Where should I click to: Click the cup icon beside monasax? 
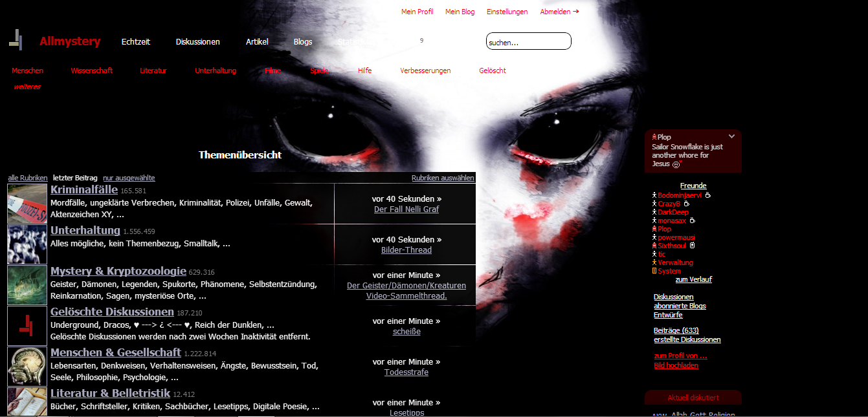(x=693, y=220)
